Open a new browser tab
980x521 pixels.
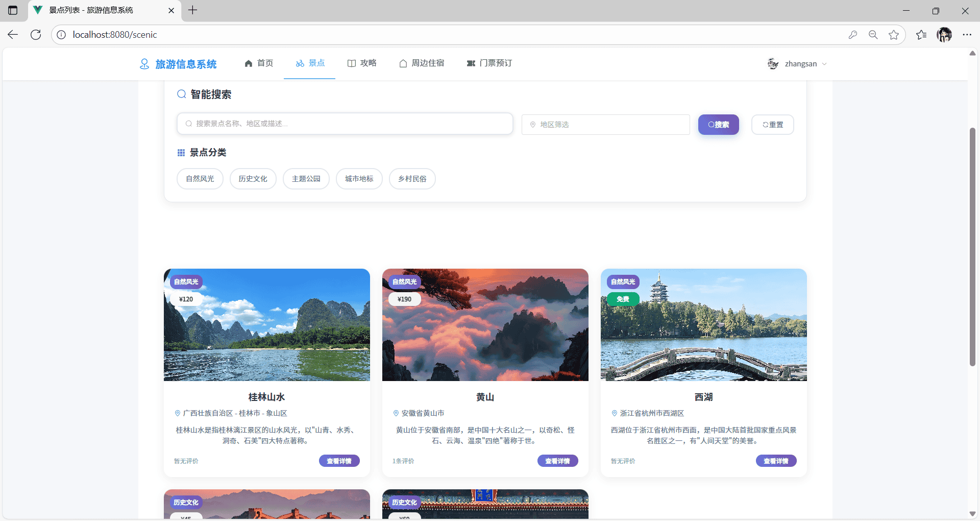click(x=192, y=10)
